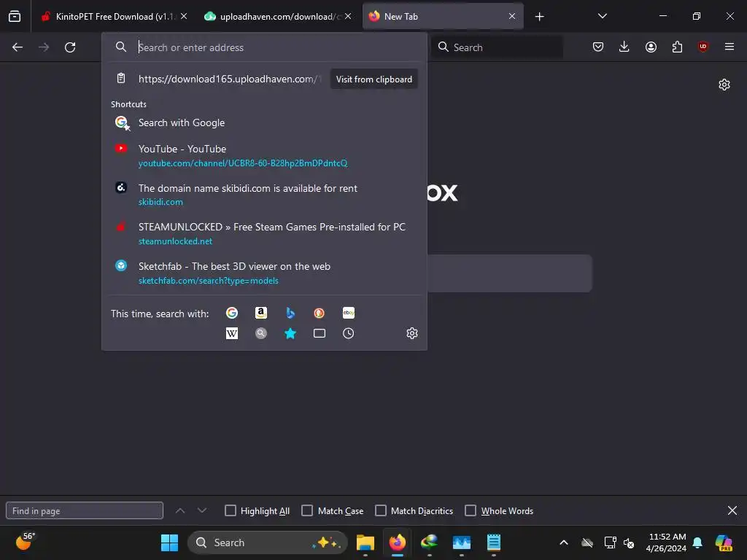The image size is (747, 560).
Task: Open Save to Pocket icon
Action: [598, 47]
